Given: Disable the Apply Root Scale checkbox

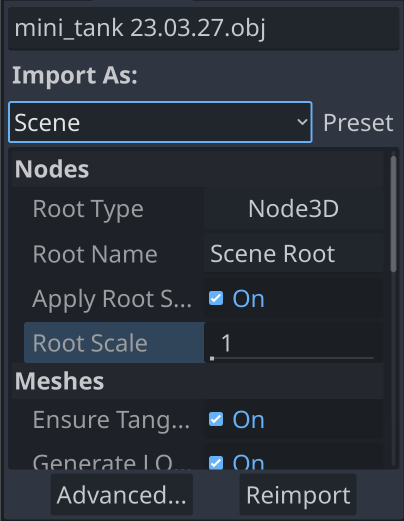Looking at the screenshot, I should pyautogui.click(x=216, y=298).
